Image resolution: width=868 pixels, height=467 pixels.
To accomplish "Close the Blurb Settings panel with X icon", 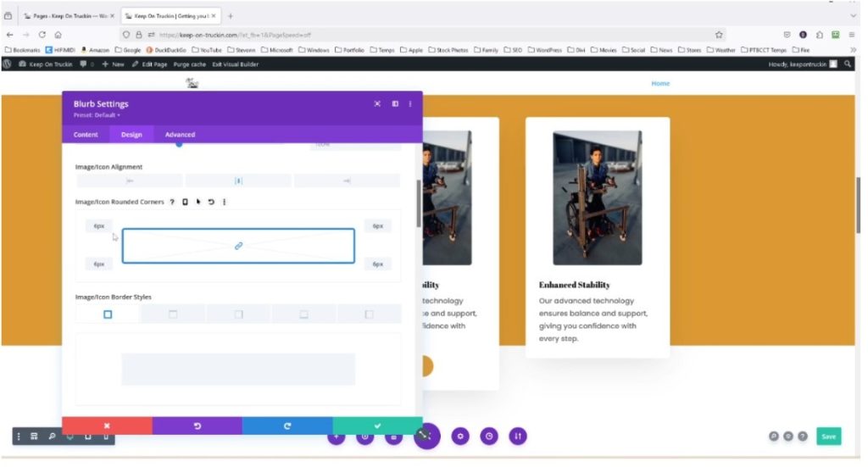I will click(377, 104).
